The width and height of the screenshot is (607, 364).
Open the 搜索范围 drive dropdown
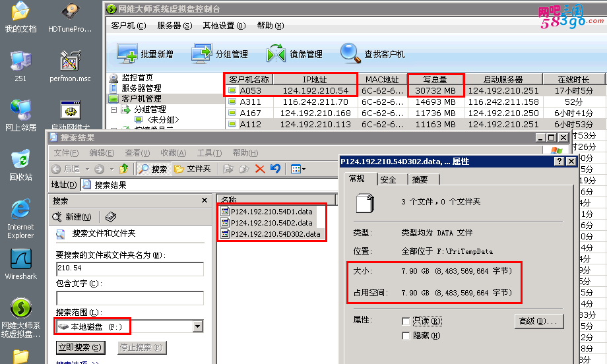(198, 326)
